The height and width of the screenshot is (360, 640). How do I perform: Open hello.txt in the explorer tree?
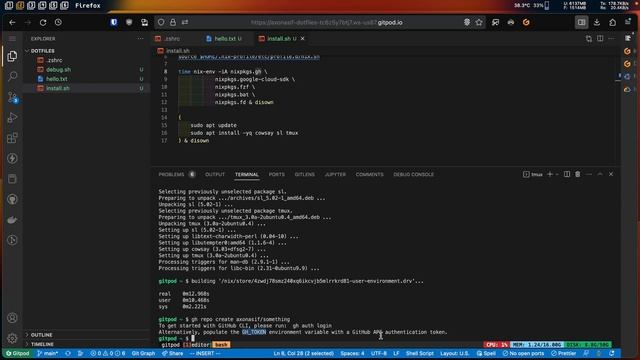[x=86, y=79]
